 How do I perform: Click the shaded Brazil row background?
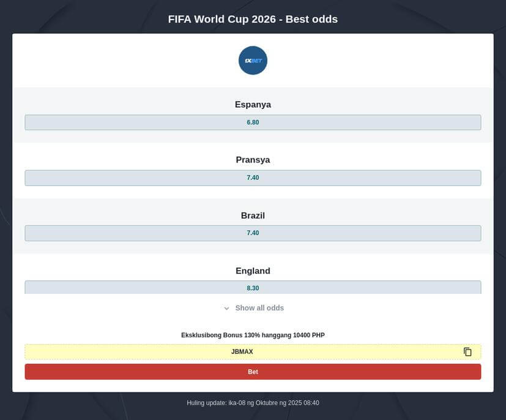tap(92, 212)
